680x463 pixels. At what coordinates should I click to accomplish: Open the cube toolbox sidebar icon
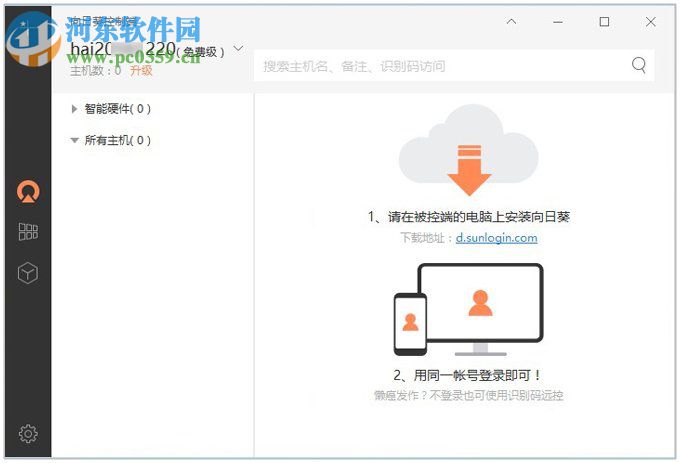click(x=28, y=273)
